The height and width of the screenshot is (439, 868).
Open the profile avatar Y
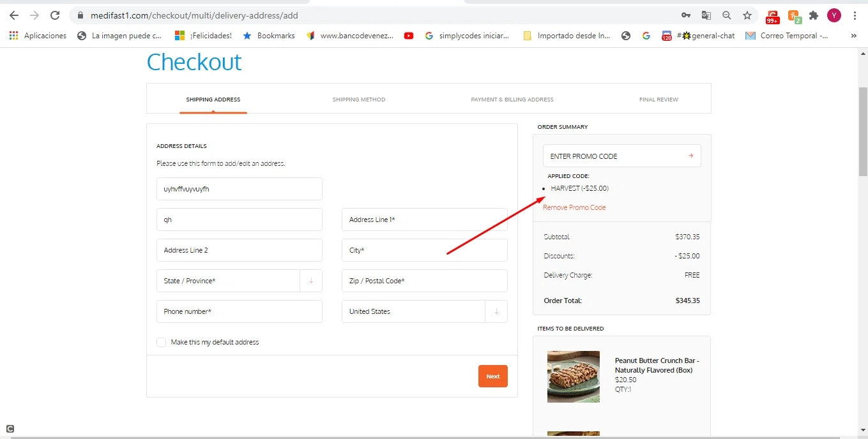(x=834, y=15)
